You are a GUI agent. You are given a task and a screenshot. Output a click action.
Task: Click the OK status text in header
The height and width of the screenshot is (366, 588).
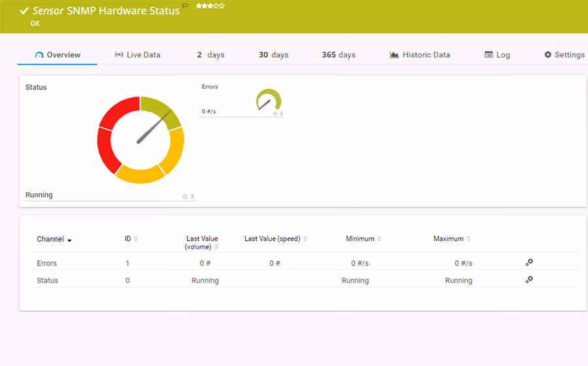click(x=35, y=24)
